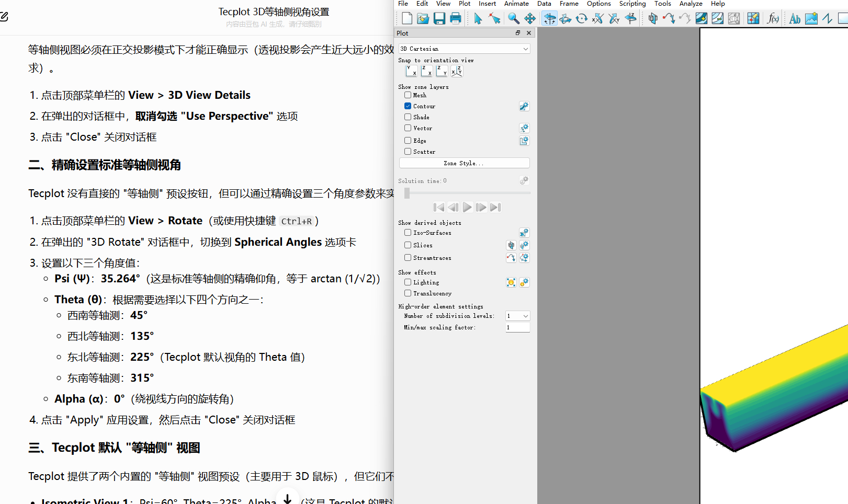Viewport: 848px width, 504px height.
Task: Select the Add Contour Level tool
Action: (702, 19)
